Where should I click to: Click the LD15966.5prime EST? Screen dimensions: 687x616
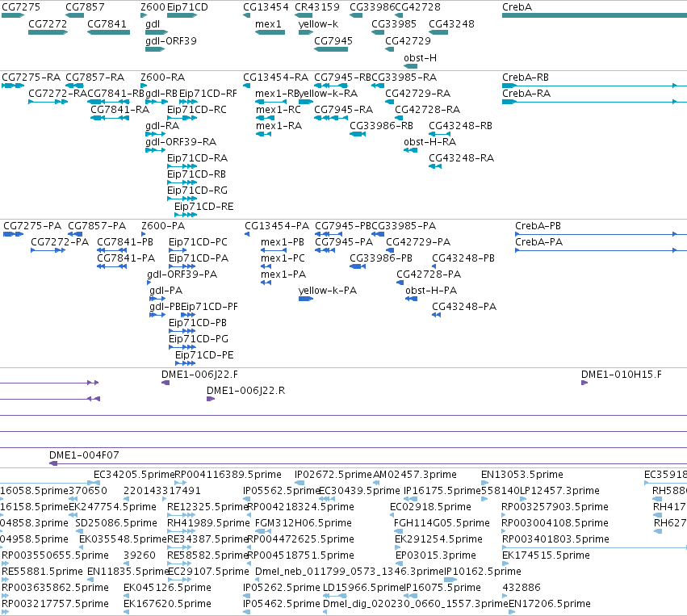(x=335, y=595)
